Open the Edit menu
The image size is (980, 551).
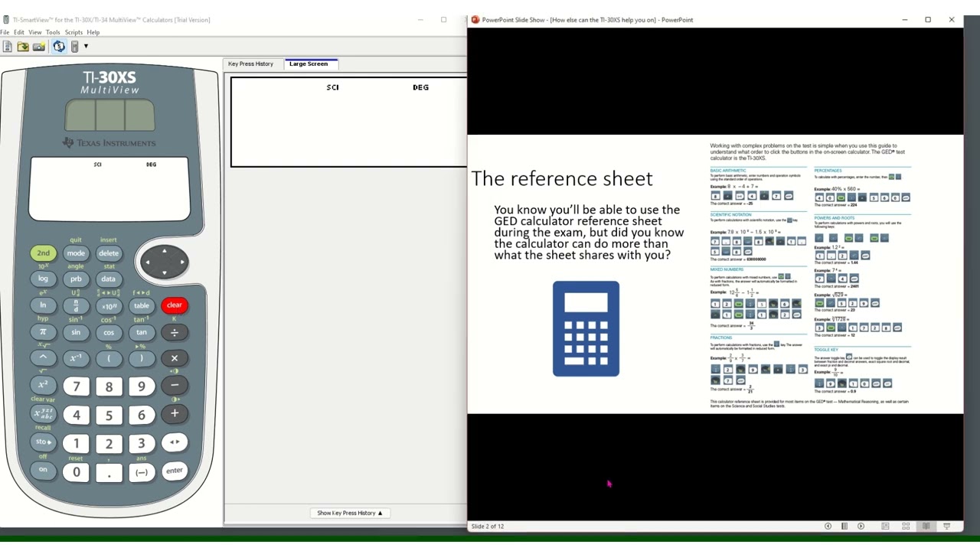[x=19, y=32]
